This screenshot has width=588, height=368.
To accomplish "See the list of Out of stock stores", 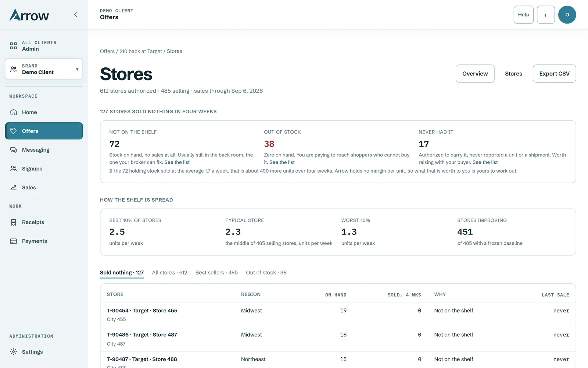I will [x=282, y=162].
